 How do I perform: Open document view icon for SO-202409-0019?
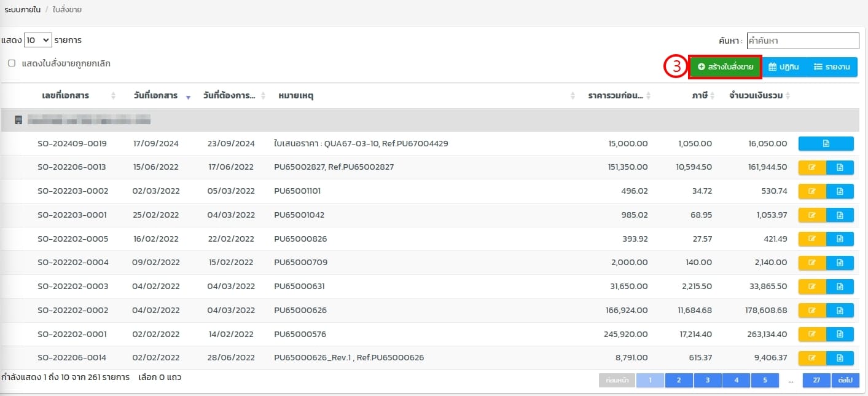point(826,144)
